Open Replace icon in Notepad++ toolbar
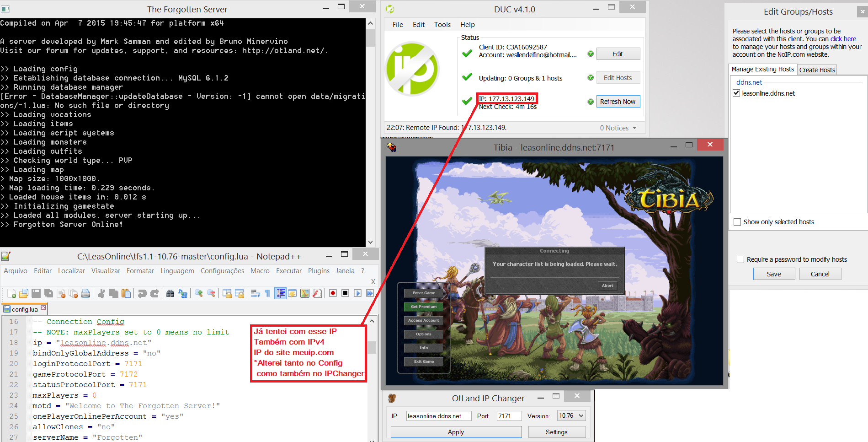Viewport: 868px width, 442px height. pyautogui.click(x=183, y=293)
